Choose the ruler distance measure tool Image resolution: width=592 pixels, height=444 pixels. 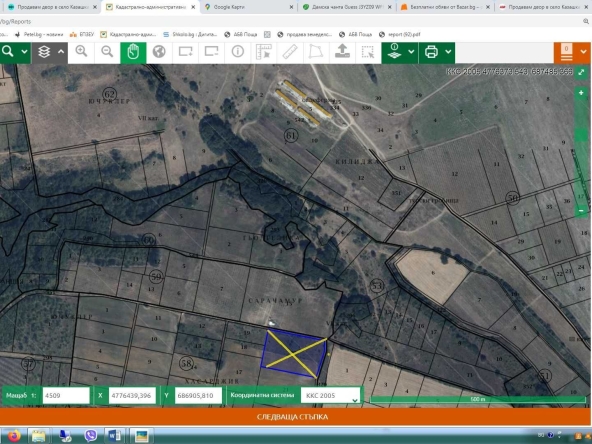(290, 52)
